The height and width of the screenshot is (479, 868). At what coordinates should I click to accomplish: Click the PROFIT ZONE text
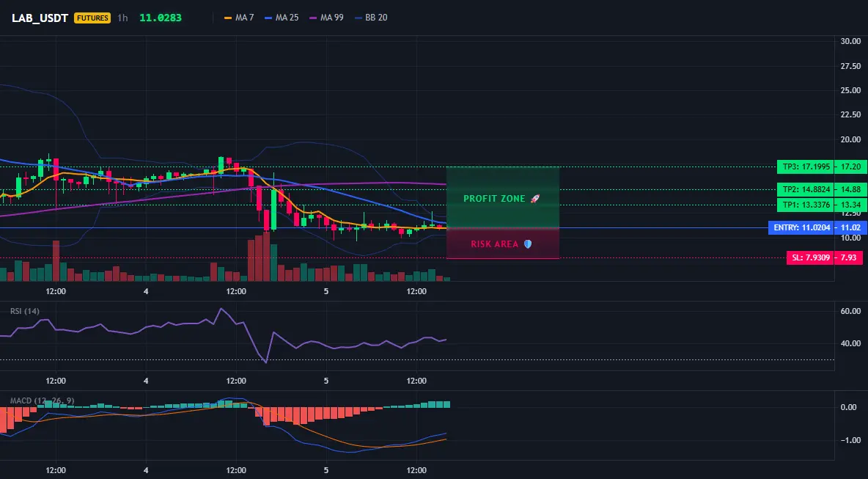(494, 198)
